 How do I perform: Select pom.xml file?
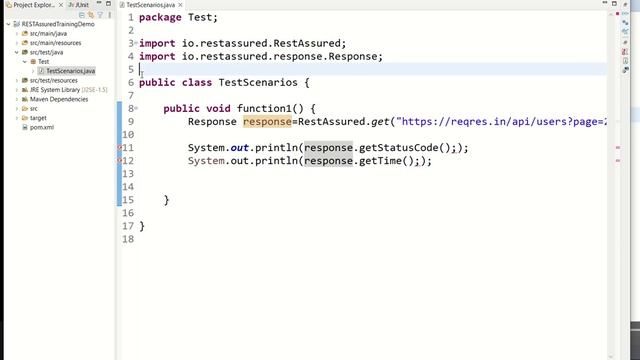pos(42,127)
